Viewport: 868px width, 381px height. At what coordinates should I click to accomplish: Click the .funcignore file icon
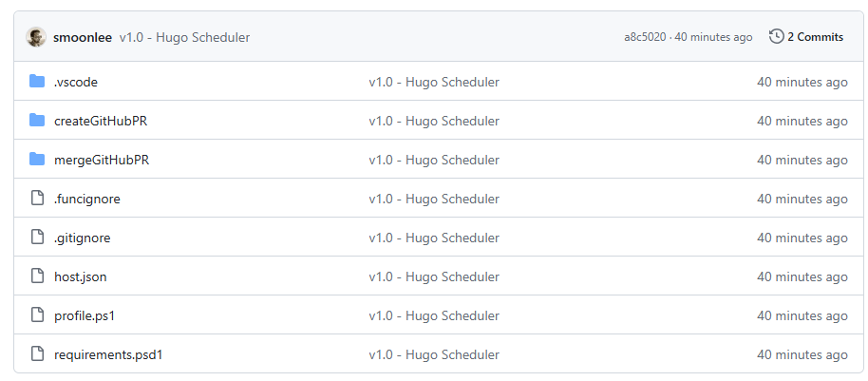pos(37,199)
